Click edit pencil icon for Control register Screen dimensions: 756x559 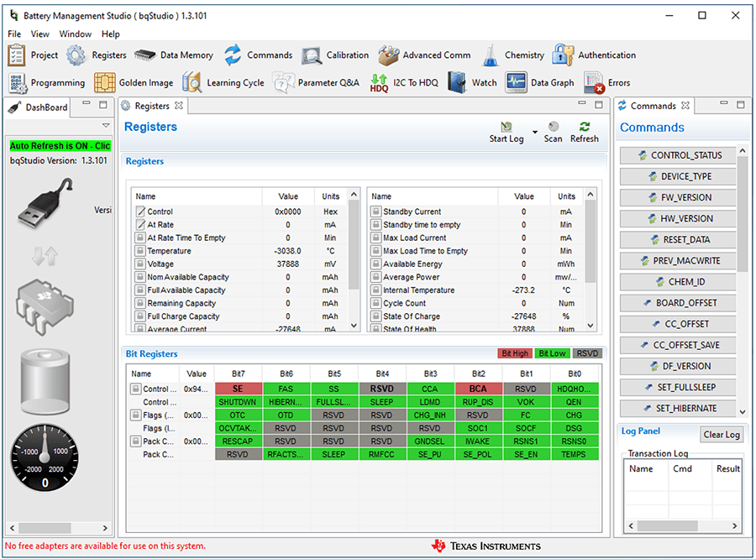click(x=140, y=211)
